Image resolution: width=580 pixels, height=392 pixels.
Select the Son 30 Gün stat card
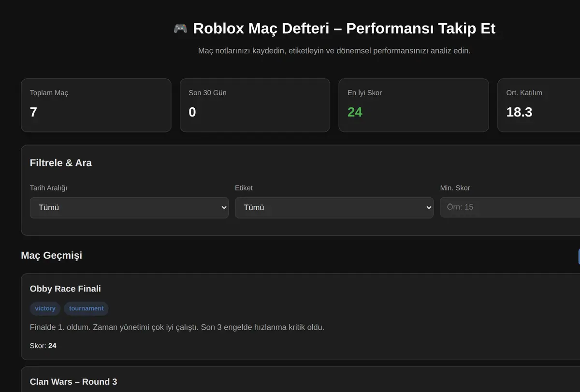coord(255,105)
